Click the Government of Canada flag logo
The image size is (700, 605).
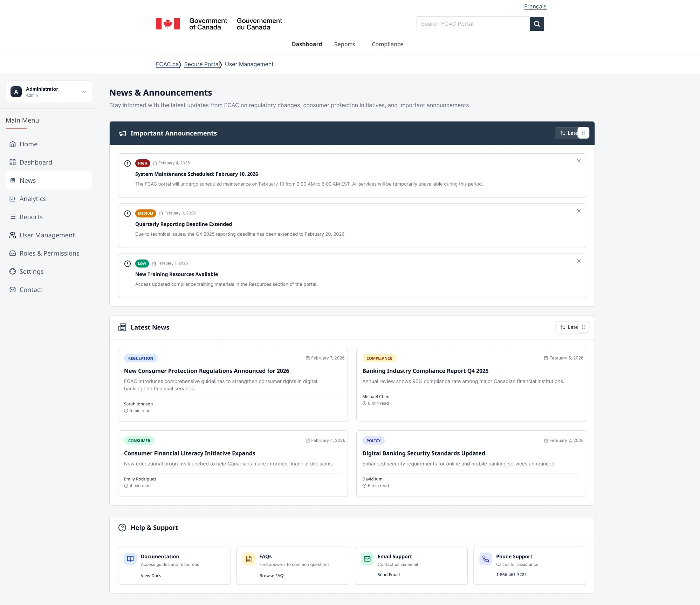coord(168,24)
